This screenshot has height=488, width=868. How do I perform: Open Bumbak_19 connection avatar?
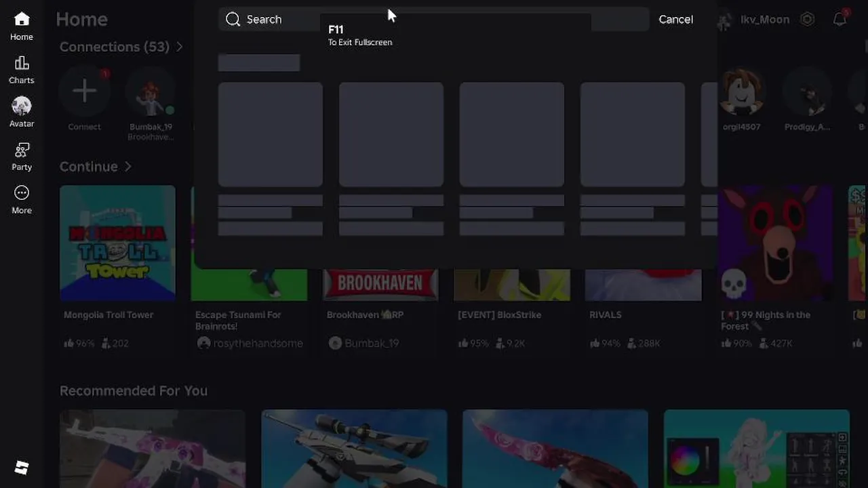click(151, 91)
